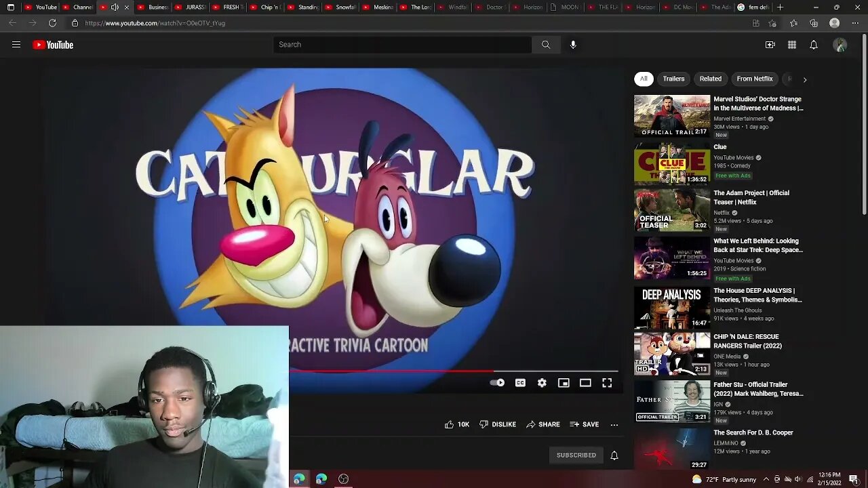Open the account avatar menu
Image resolution: width=868 pixels, height=488 pixels.
coord(840,45)
